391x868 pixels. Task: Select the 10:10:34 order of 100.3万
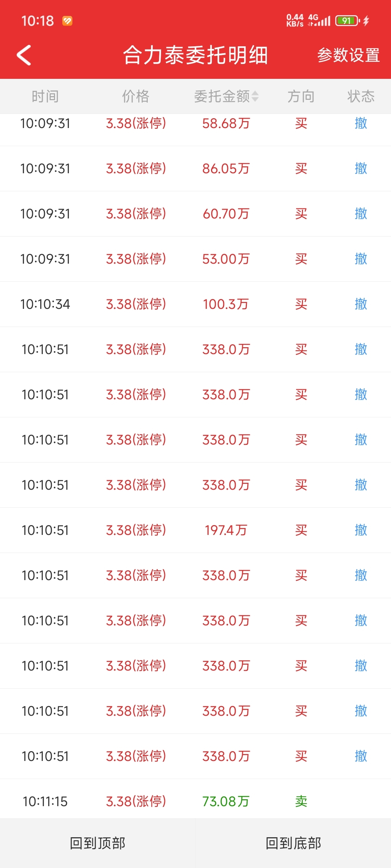[195, 304]
